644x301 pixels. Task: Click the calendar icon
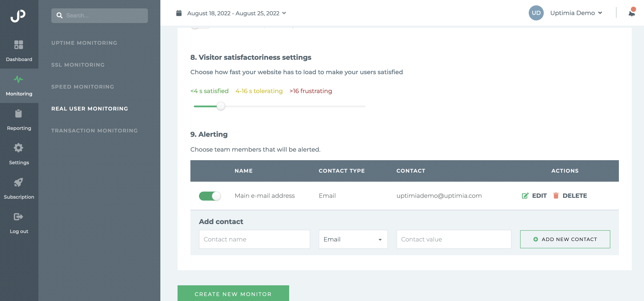pyautogui.click(x=179, y=13)
